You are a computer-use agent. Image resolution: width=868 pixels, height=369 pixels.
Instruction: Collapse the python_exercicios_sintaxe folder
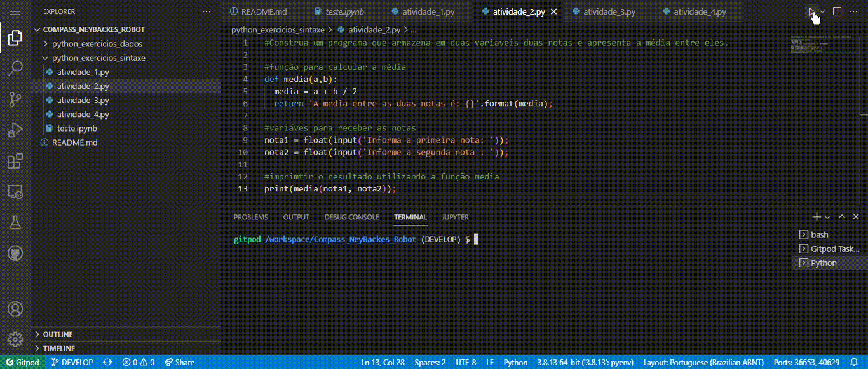coord(126,58)
